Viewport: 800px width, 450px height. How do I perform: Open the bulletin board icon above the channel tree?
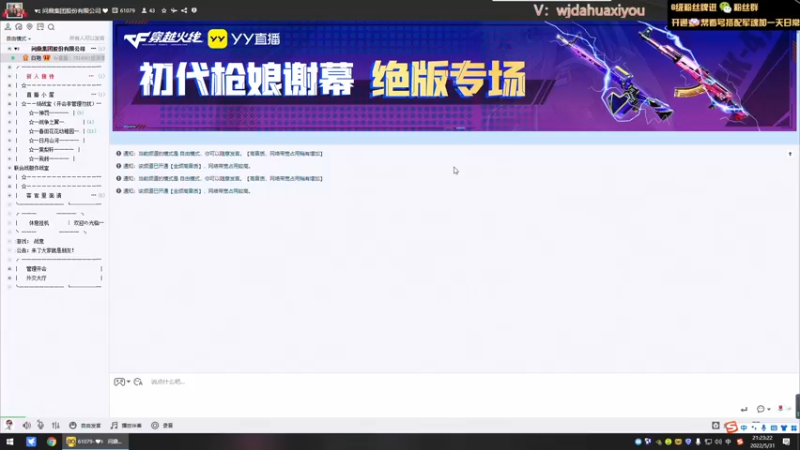click(x=40, y=27)
